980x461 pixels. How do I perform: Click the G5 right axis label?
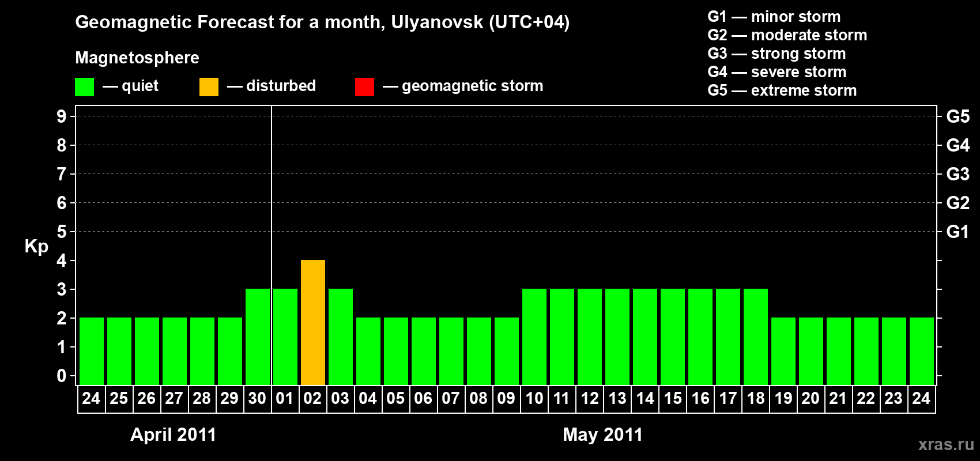tap(958, 116)
